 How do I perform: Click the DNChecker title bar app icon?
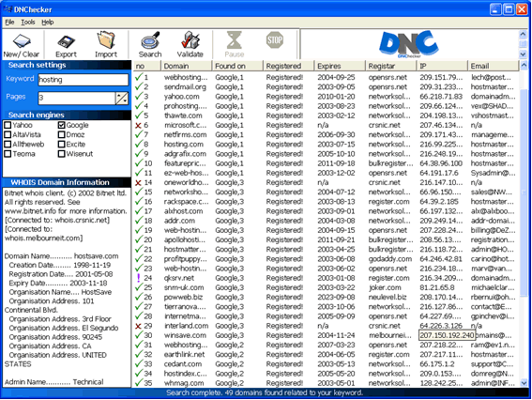(x=8, y=8)
